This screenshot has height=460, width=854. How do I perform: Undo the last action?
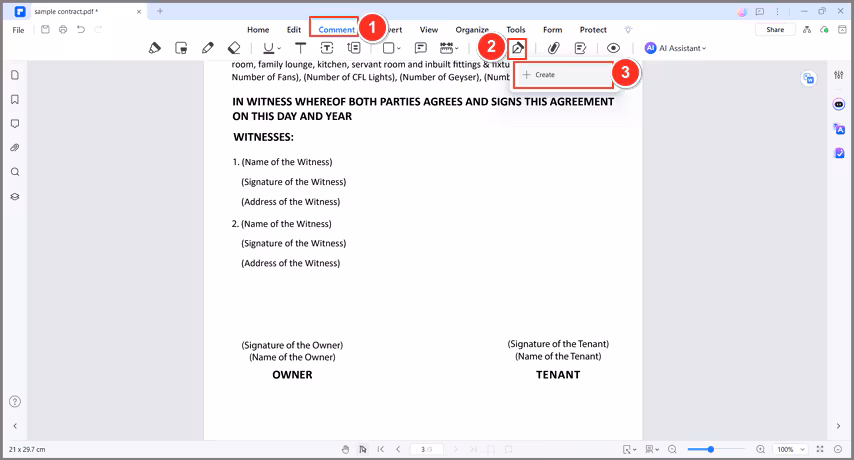click(81, 29)
